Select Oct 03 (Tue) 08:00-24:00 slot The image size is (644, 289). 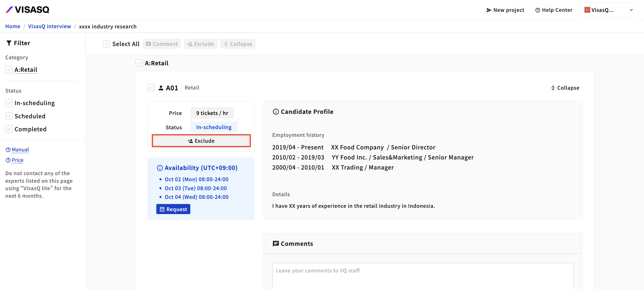(196, 188)
